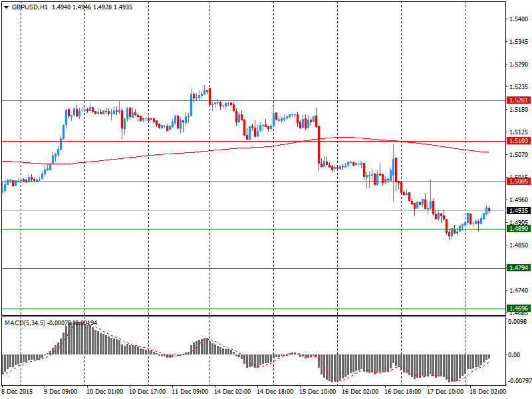
Task: Select the current price label 1.4935
Action: tap(519, 211)
